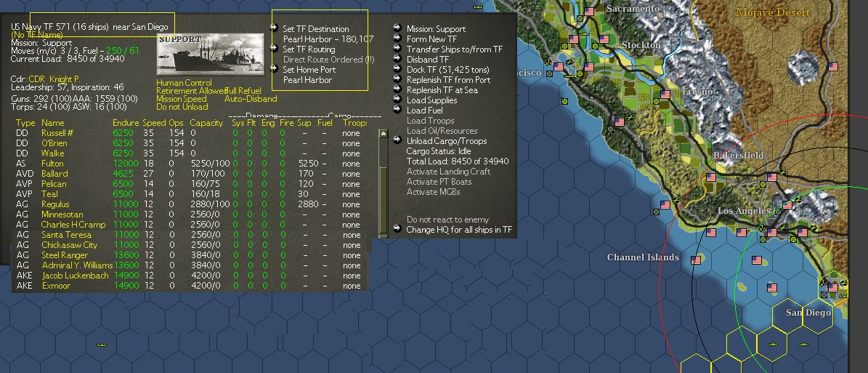Select ship Regulus in list
Image resolution: width=868 pixels, height=373 pixels.
pyautogui.click(x=55, y=204)
